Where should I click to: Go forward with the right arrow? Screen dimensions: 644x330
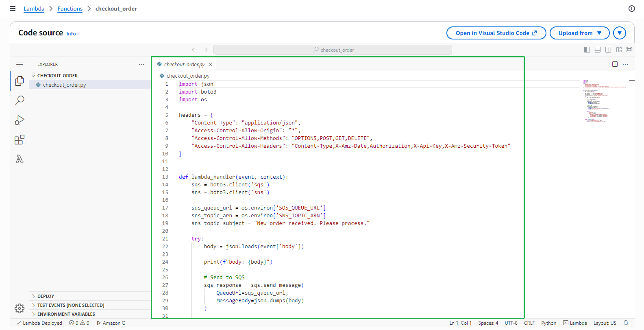click(205, 50)
